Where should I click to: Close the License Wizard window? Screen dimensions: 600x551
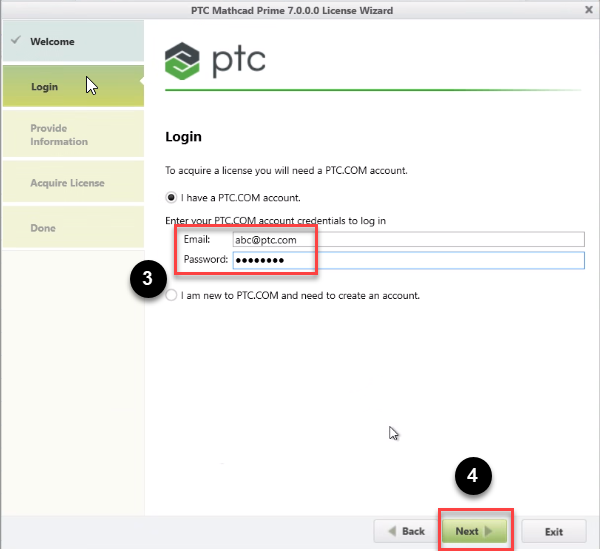(589, 10)
